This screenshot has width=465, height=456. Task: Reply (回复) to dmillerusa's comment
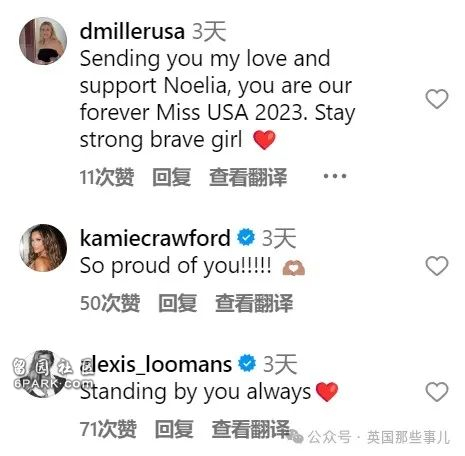coord(172,177)
